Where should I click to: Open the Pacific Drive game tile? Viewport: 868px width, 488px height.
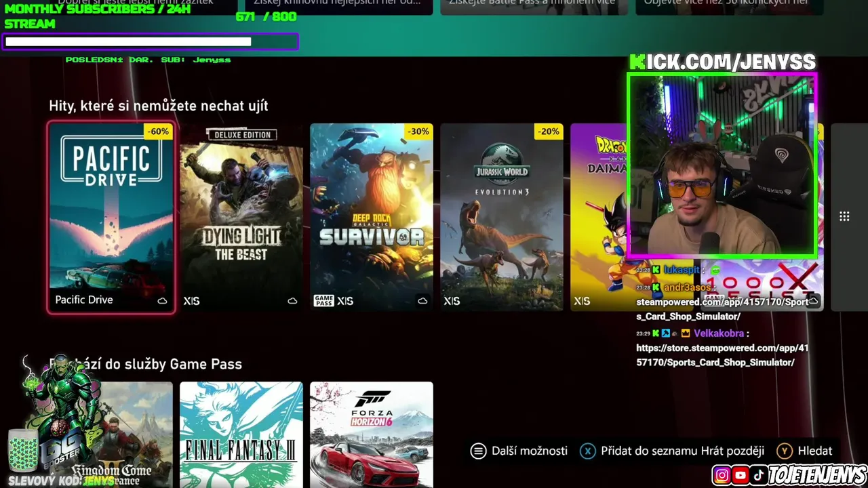[x=111, y=217]
